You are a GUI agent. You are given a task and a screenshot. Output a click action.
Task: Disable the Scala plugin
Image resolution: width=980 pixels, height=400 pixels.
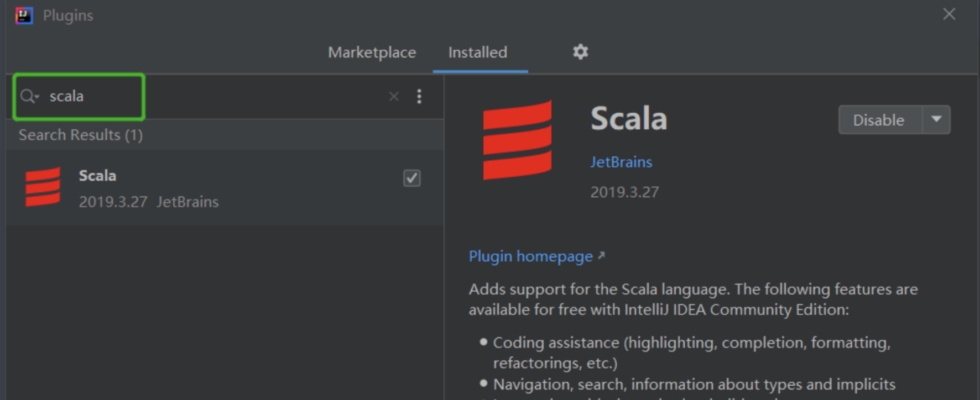880,120
